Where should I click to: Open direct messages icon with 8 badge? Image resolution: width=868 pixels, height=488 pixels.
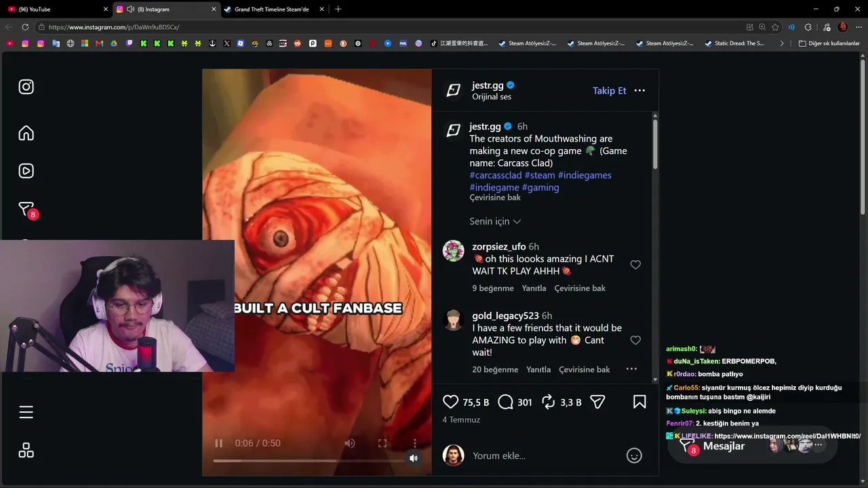27,209
